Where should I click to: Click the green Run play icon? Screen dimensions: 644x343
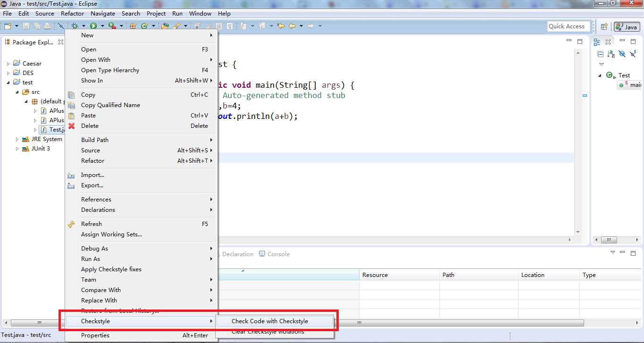click(93, 26)
